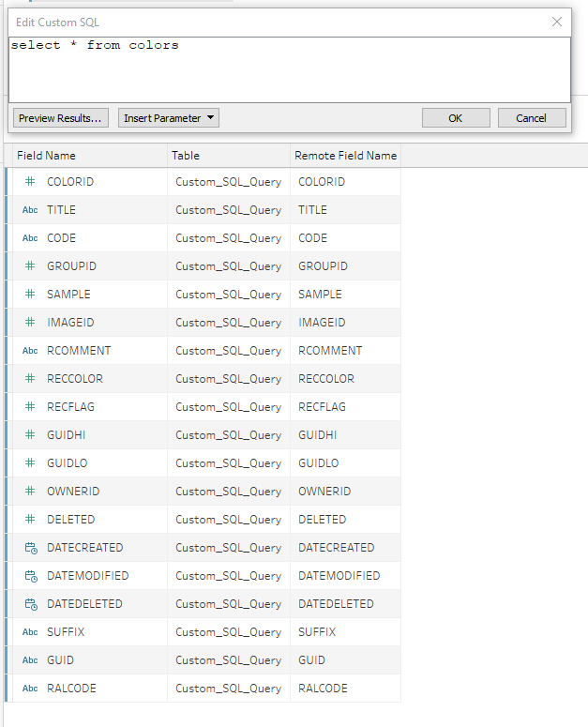Click the Preview Results button

coord(61,118)
